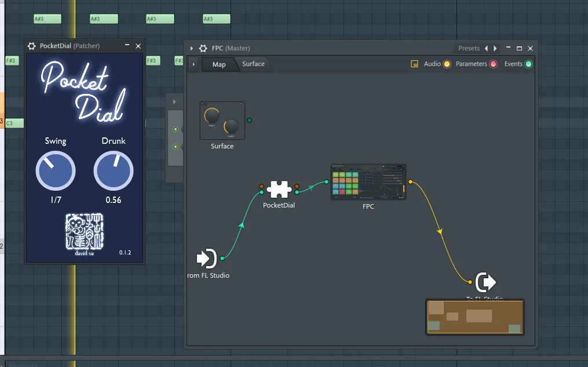Open the PocketDial plugin options gear
This screenshot has width=588, height=367.
coord(31,46)
